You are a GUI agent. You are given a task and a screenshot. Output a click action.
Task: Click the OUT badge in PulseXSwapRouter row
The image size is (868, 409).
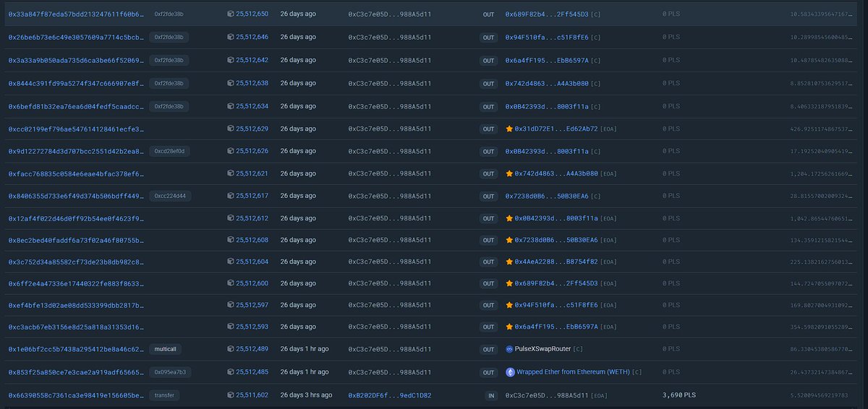tap(488, 349)
